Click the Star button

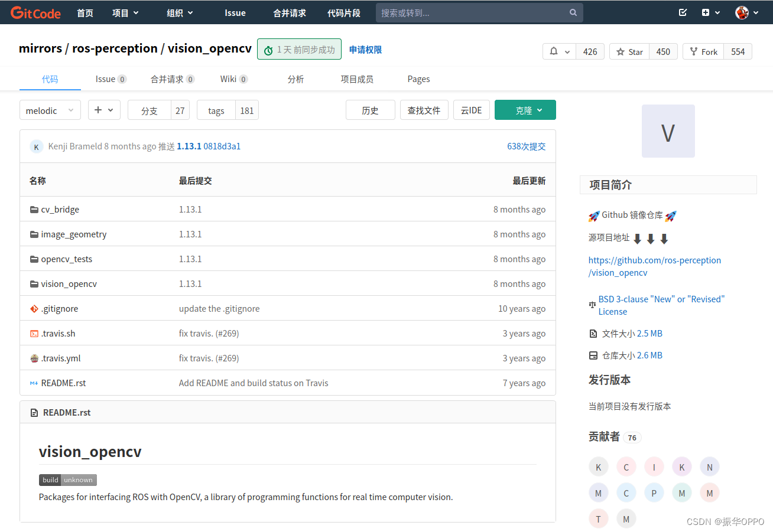(629, 51)
